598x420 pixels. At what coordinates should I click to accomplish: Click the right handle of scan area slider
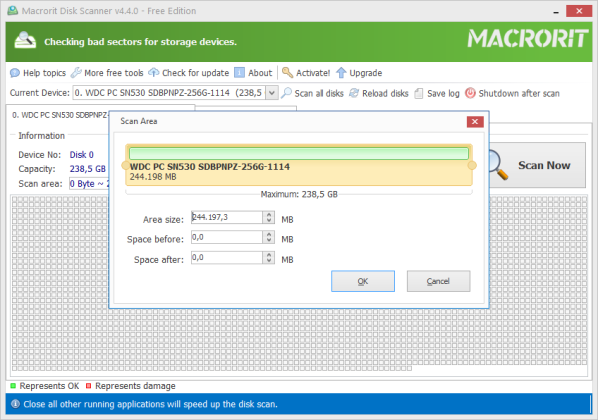[472, 165]
